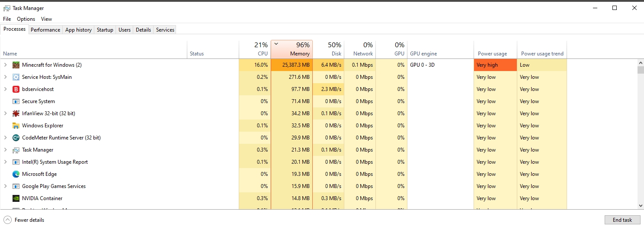Select the Windows Explorer folder icon

point(16,126)
